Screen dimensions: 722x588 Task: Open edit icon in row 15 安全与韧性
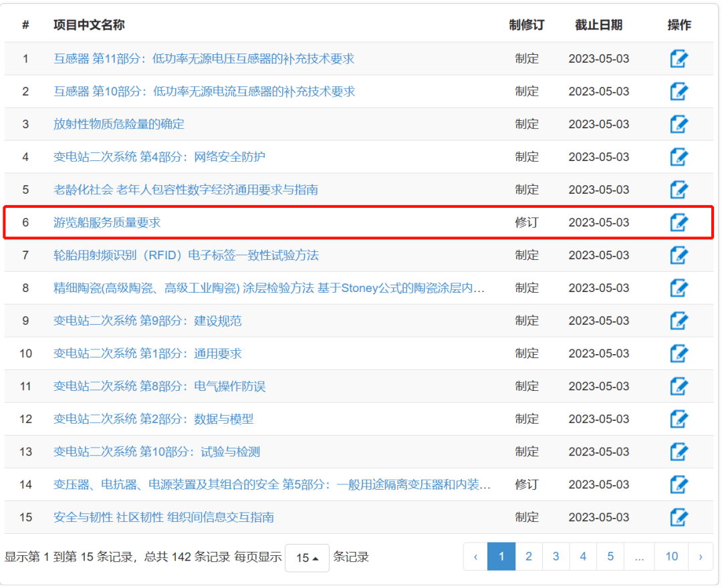[679, 517]
